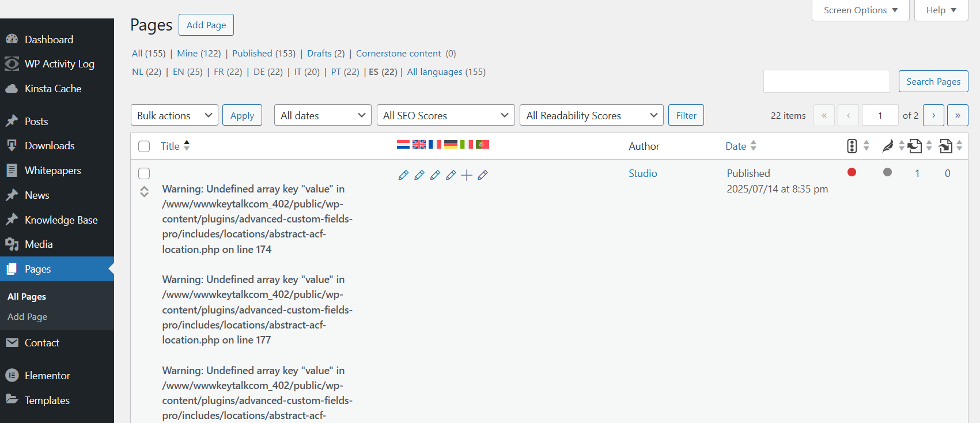Go to next page arrow

point(933,115)
